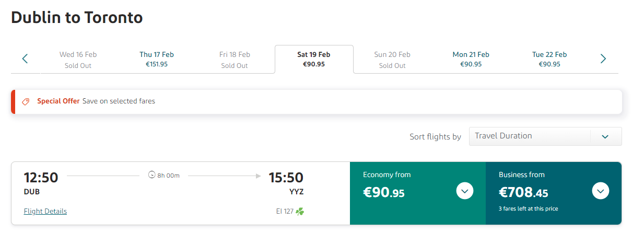
Task: Select the Thu 17 Feb date tab
Action: tap(157, 59)
